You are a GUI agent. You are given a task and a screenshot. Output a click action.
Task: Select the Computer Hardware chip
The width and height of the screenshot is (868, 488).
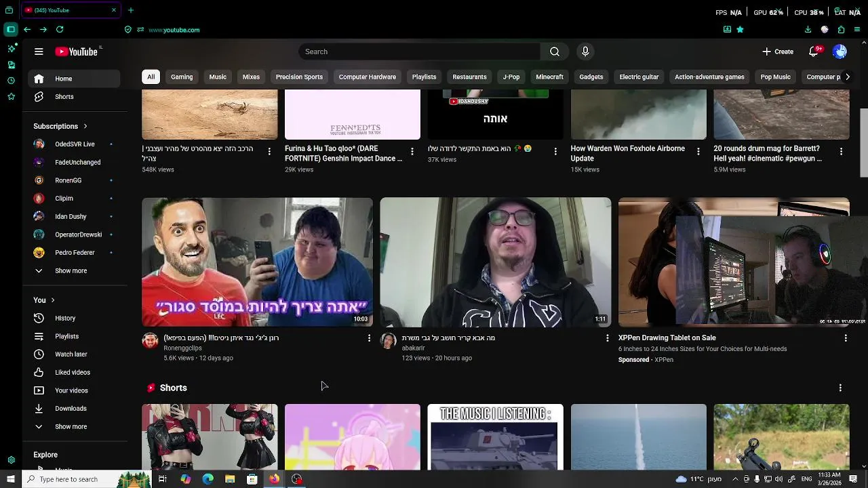(368, 77)
